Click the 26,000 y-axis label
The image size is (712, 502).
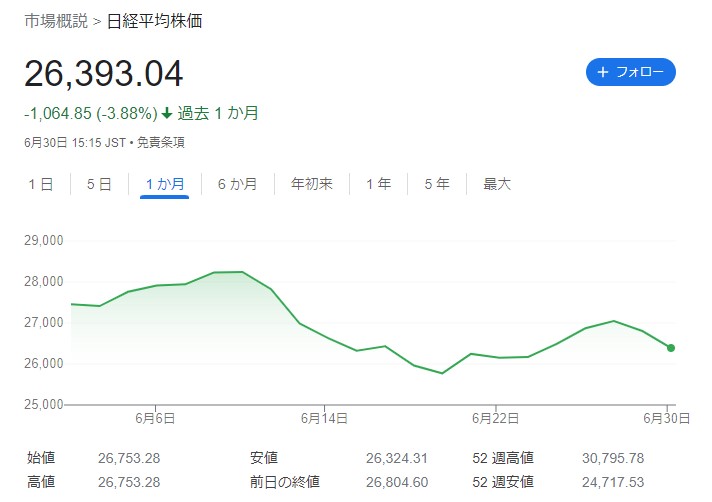point(44,363)
